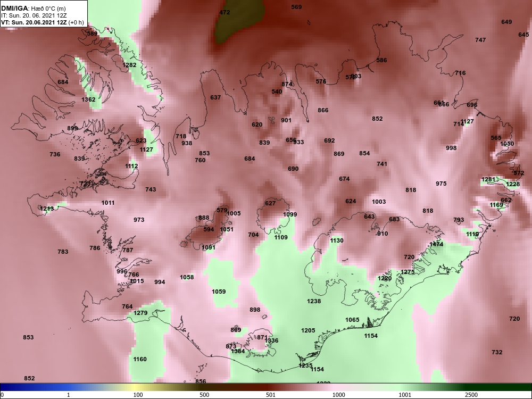Click the 579 map value

click(x=222, y=210)
